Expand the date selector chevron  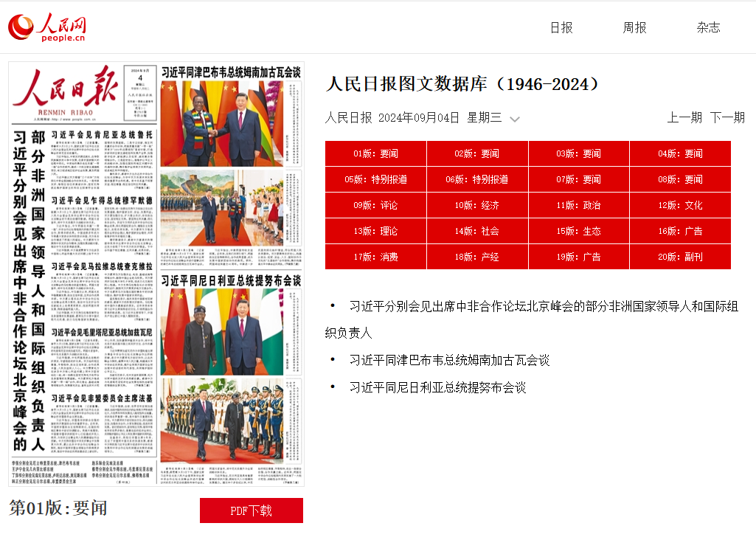point(515,119)
